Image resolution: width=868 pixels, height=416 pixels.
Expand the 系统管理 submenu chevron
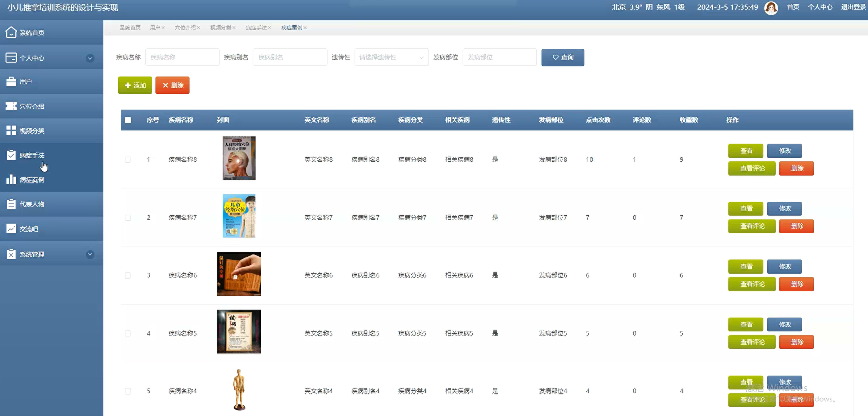coord(90,254)
